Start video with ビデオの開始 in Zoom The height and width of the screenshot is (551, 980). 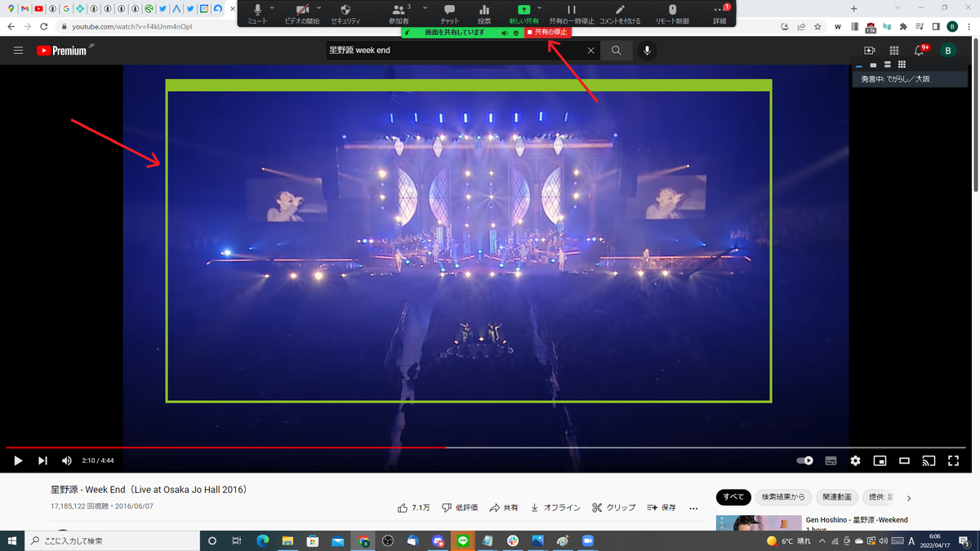301,13
